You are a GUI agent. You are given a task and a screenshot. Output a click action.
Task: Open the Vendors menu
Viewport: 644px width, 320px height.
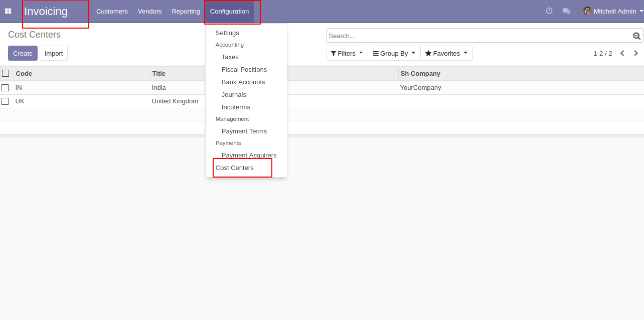[149, 11]
